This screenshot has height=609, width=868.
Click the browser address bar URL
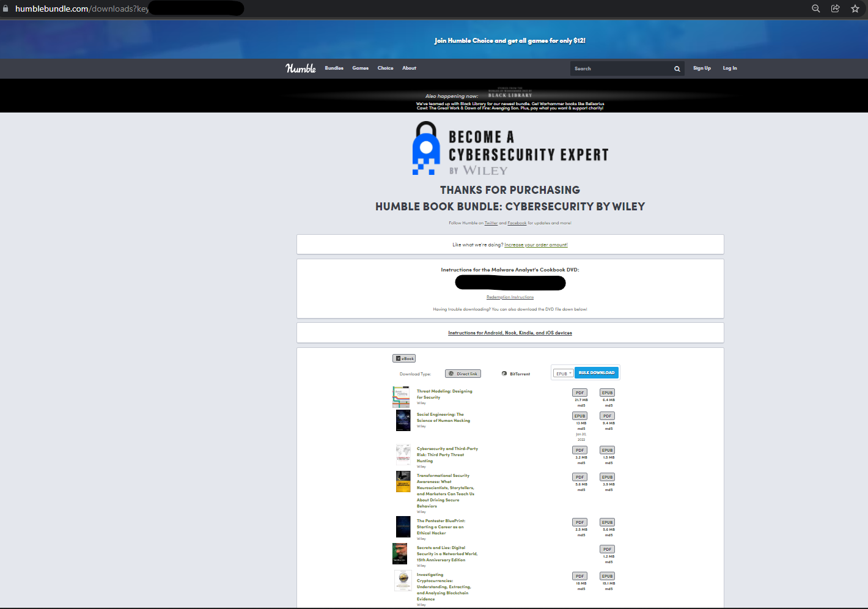(82, 9)
